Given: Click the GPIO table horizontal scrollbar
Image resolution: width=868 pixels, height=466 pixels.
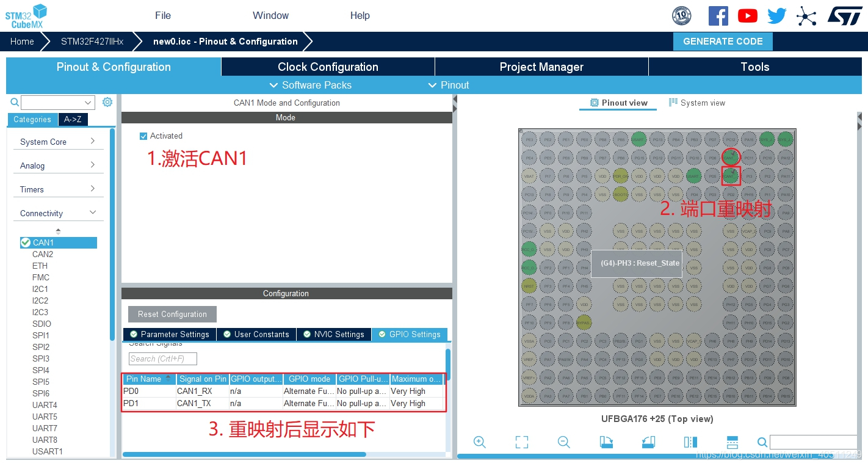Looking at the screenshot, I should (244, 454).
